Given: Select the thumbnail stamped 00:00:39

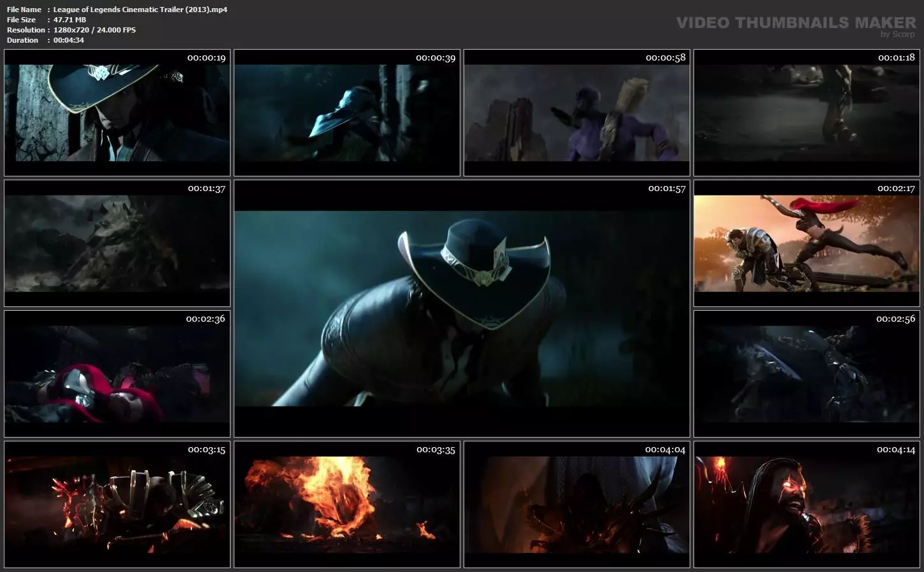Looking at the screenshot, I should point(347,113).
